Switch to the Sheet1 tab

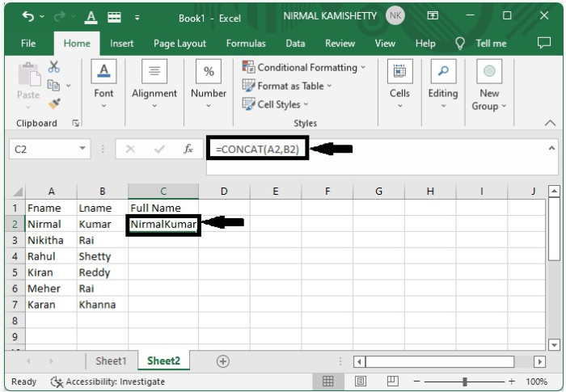tap(111, 361)
